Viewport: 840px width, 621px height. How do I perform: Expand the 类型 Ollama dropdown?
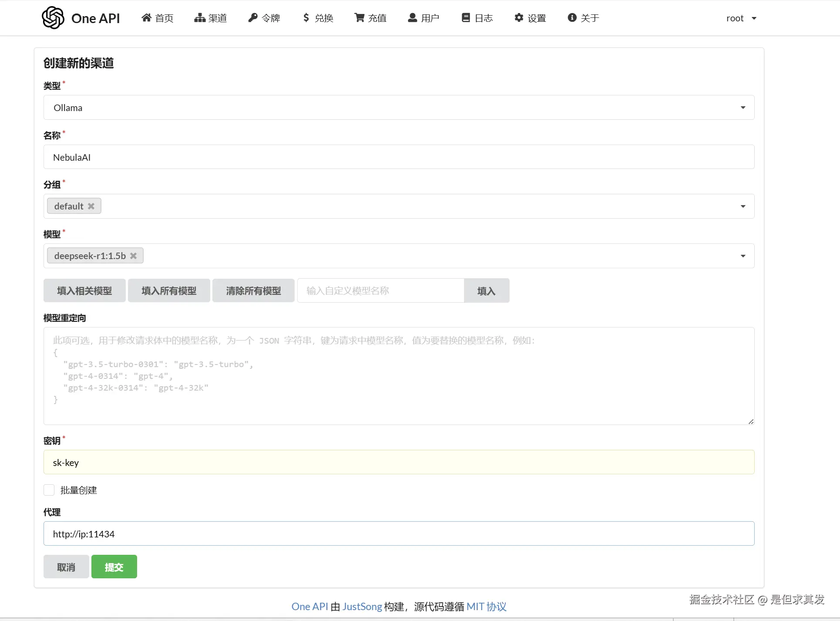pos(743,108)
